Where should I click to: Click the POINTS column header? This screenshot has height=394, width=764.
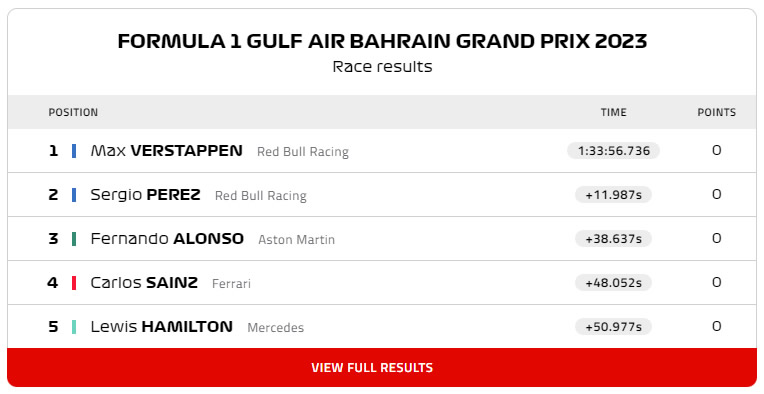[716, 113]
